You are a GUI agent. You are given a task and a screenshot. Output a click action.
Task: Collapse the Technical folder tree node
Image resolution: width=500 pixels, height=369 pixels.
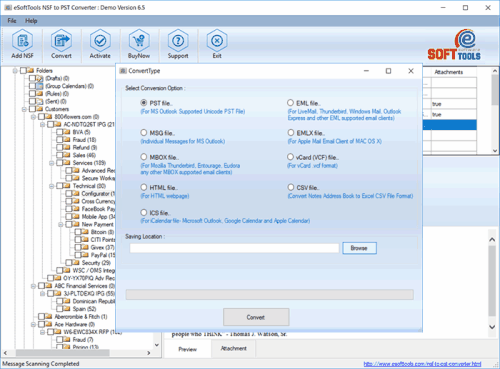52,186
